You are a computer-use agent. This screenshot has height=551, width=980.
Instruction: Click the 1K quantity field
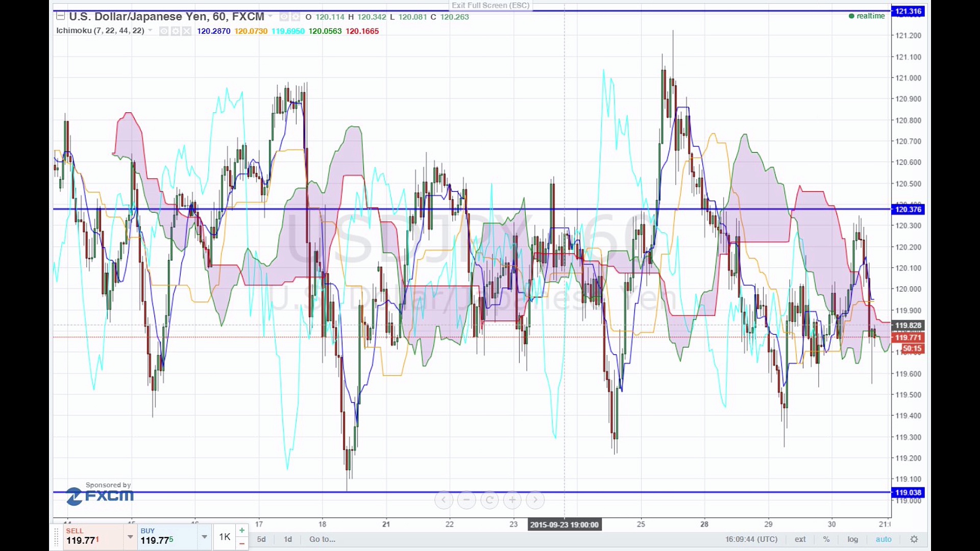coord(225,537)
